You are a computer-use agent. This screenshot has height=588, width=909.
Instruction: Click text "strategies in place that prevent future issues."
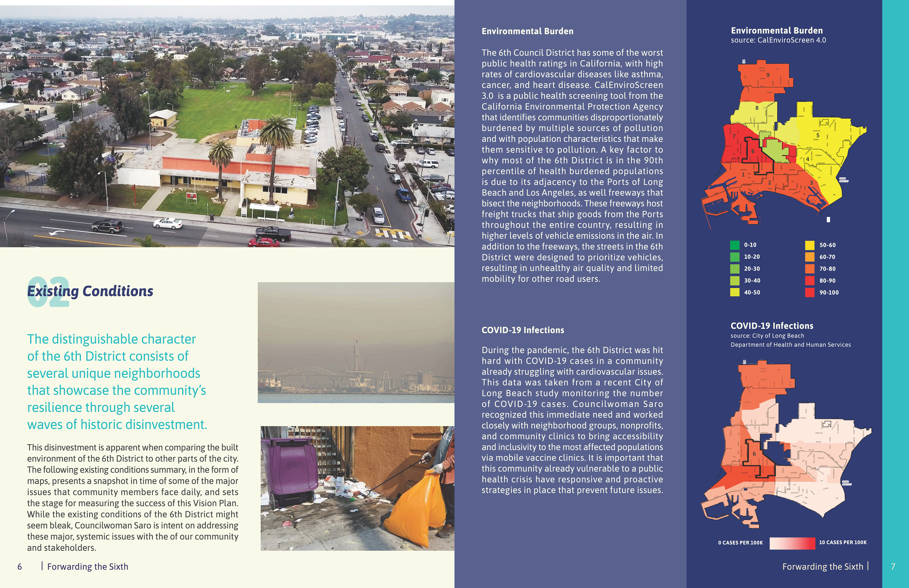click(572, 490)
